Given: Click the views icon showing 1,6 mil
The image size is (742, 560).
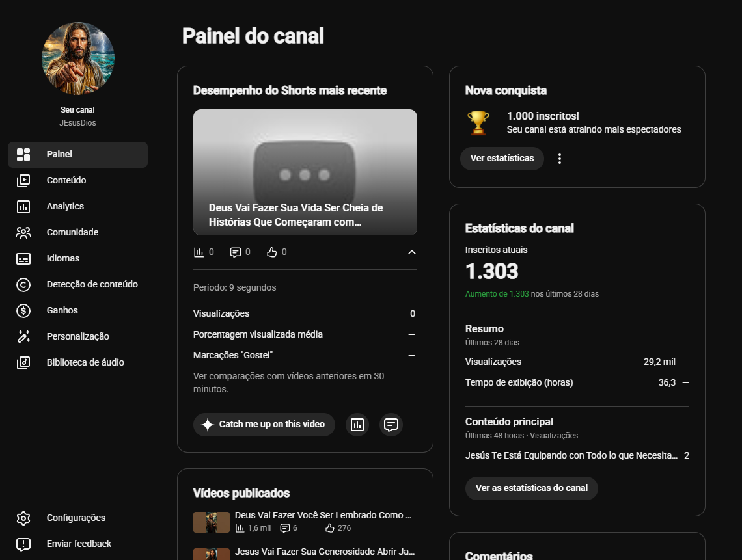Looking at the screenshot, I should click(240, 528).
